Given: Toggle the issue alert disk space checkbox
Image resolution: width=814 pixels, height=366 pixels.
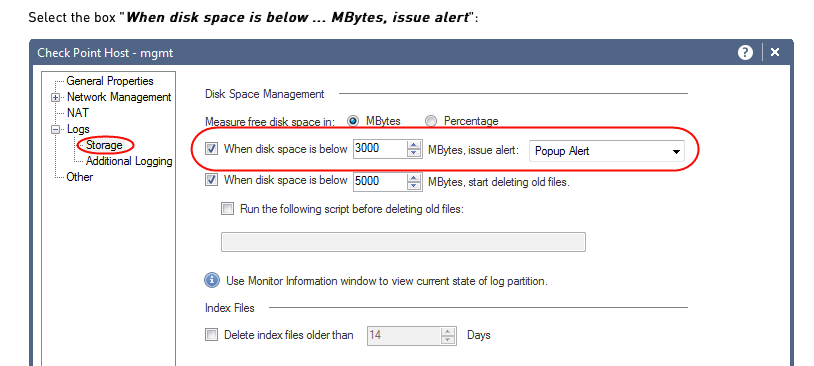Looking at the screenshot, I should (211, 150).
